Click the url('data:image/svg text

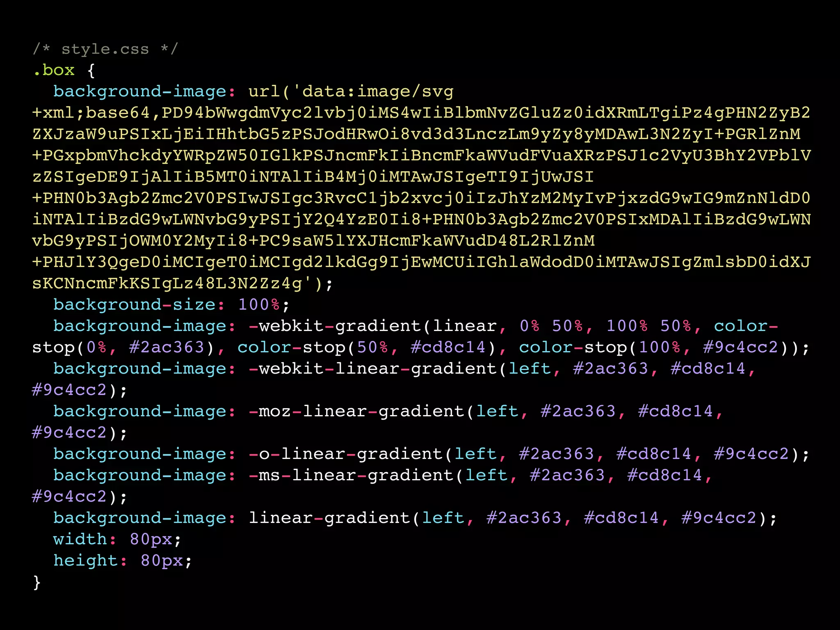(351, 91)
